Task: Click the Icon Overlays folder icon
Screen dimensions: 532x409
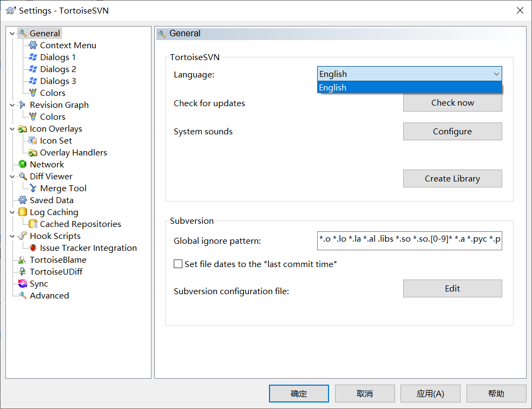Action: pos(22,129)
